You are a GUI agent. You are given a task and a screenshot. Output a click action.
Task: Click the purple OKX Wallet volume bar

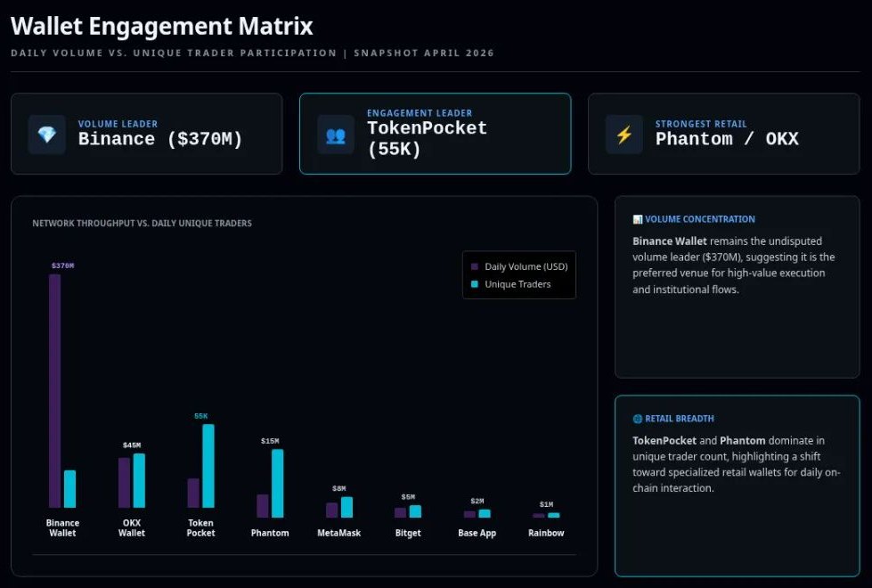tap(124, 482)
